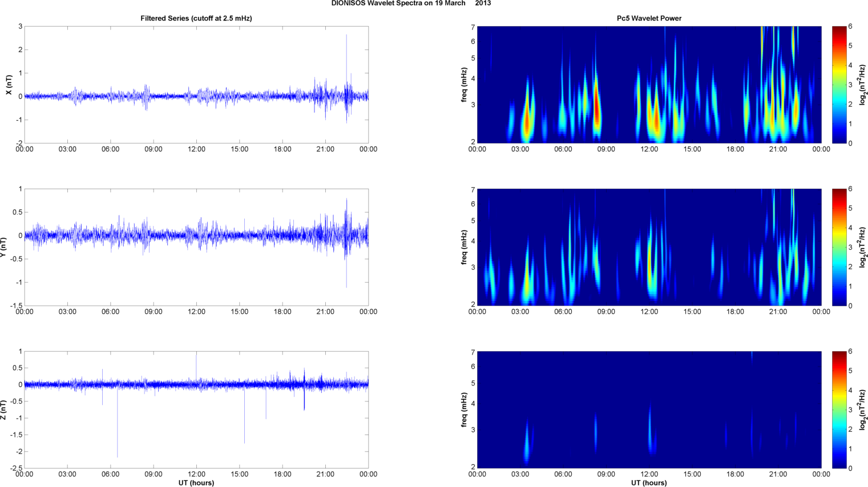Click the Z (nT) axis label
This screenshot has height=487, width=868.
click(x=3, y=409)
